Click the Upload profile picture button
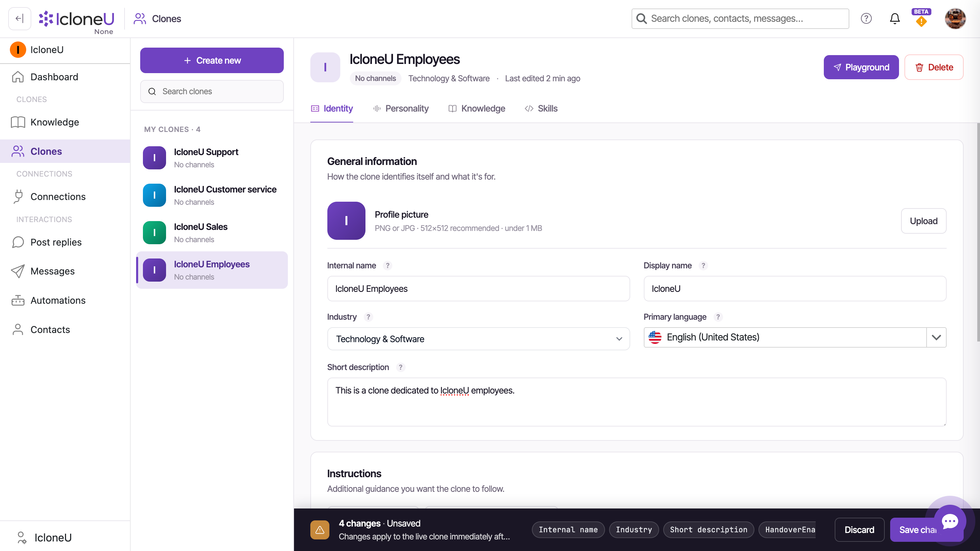The width and height of the screenshot is (980, 551). tap(924, 221)
